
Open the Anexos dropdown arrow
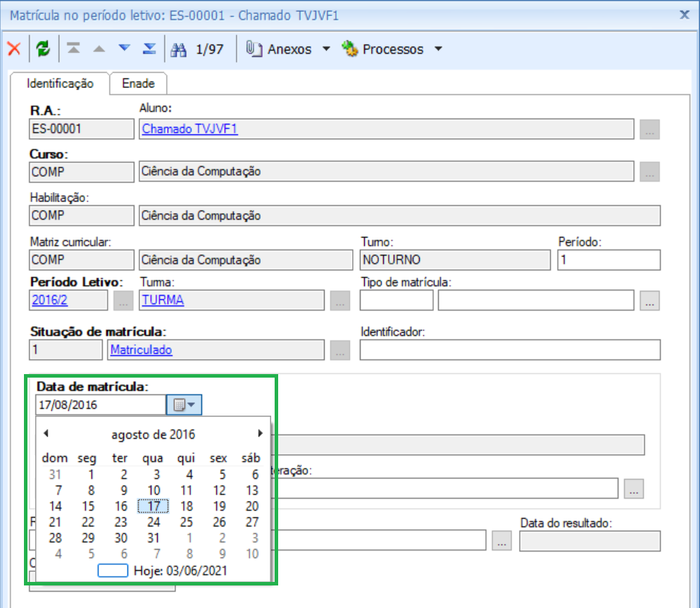pyautogui.click(x=326, y=49)
